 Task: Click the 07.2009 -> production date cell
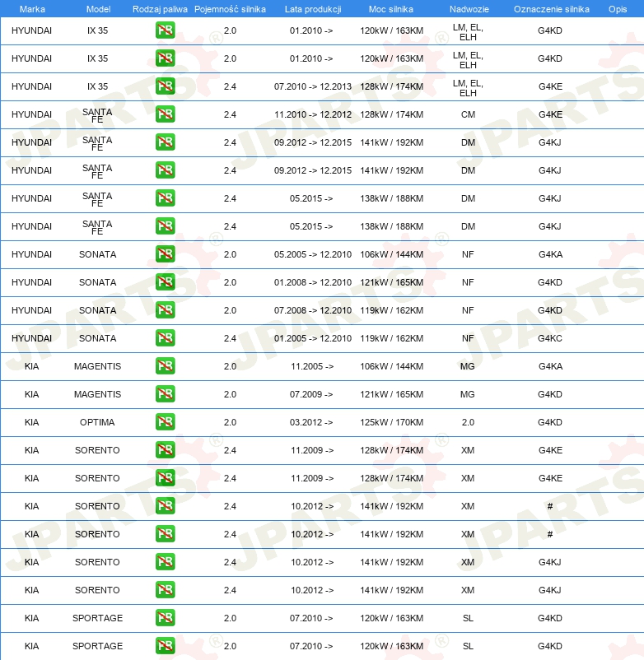pos(311,394)
